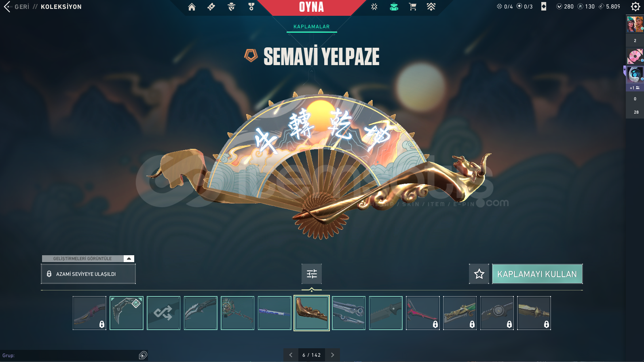This screenshot has height=362, width=644.
Task: Open the battlepass icon beside home
Action: (x=211, y=7)
